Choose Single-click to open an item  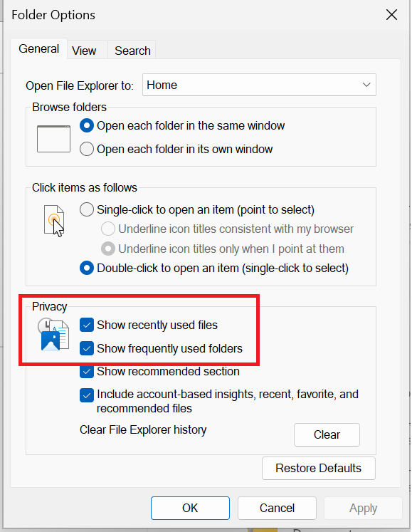tap(87, 209)
